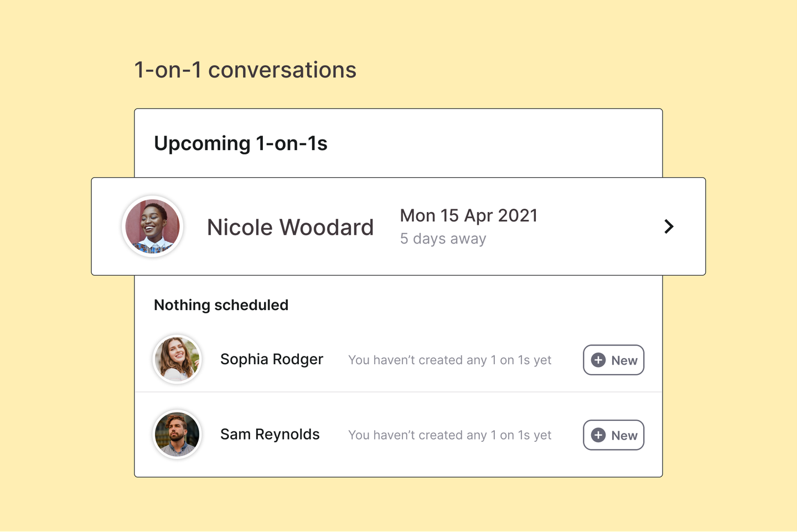797x532 pixels.
Task: Click Sam Reynolds' avatar picture
Action: click(x=177, y=435)
